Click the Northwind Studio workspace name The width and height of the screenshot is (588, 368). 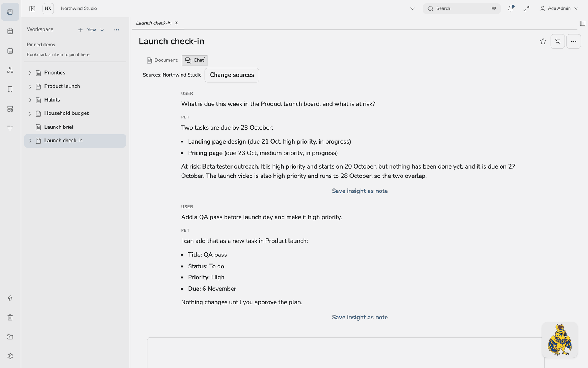[x=79, y=8]
